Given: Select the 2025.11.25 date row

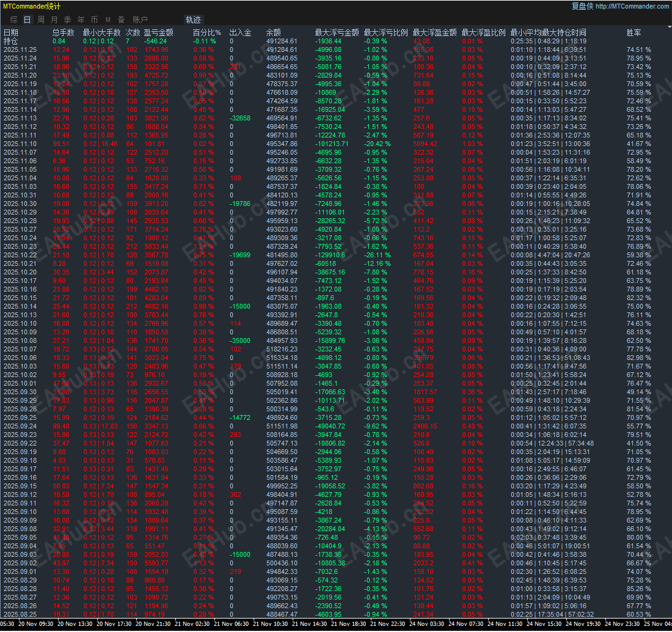Looking at the screenshot, I should click(x=20, y=50).
